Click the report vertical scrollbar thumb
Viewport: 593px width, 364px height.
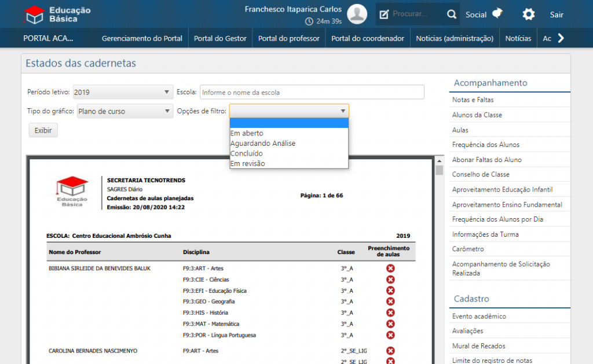439,171
